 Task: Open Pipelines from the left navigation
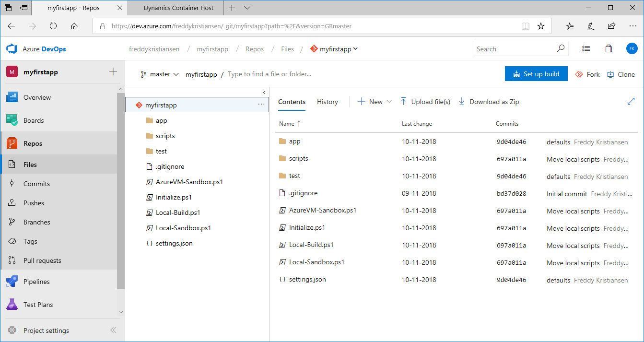click(x=36, y=282)
